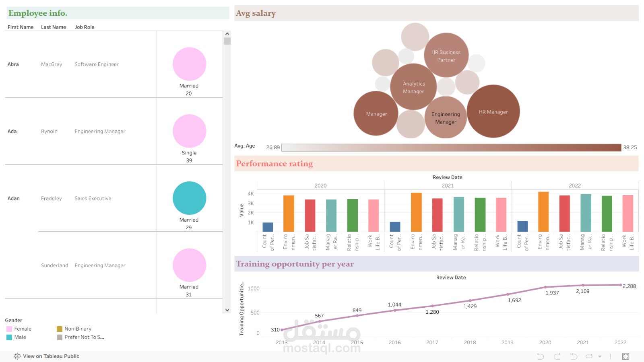Enter fullscreen with the fullscreen icon
The height and width of the screenshot is (362, 644).
(625, 356)
